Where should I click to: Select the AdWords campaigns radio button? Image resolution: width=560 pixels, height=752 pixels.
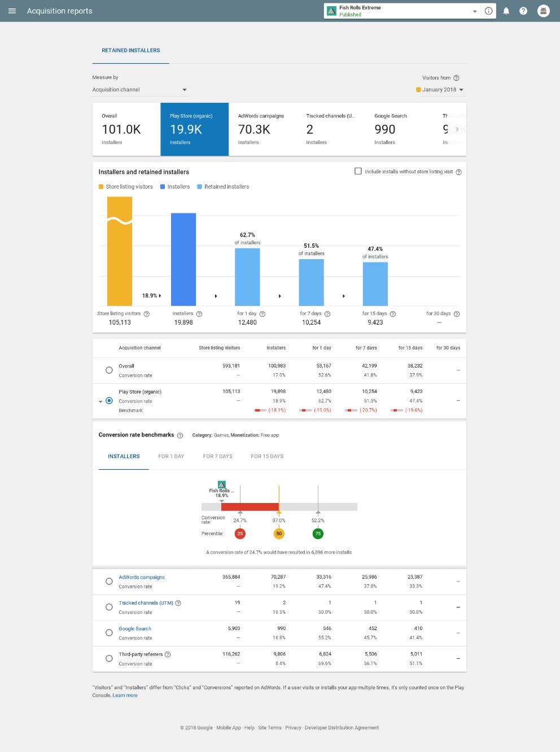109,582
